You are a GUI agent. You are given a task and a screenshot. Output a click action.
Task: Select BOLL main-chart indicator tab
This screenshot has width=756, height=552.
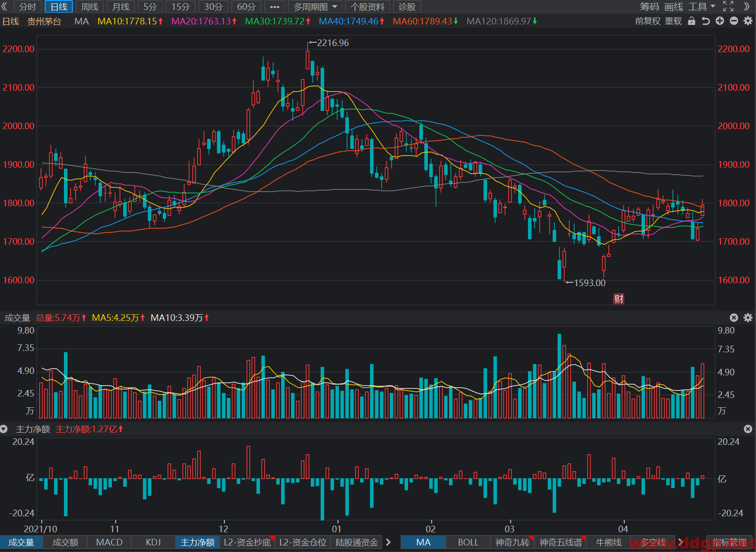(x=468, y=543)
